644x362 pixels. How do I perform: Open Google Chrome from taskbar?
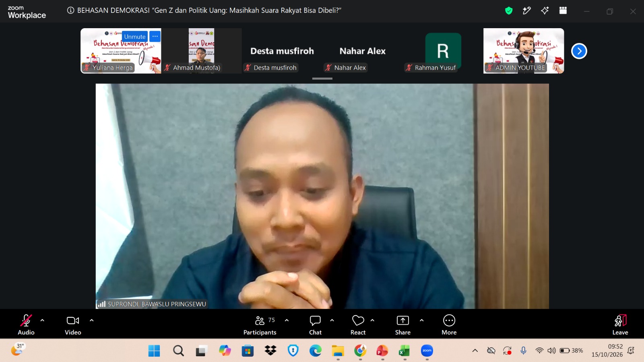[x=360, y=351]
